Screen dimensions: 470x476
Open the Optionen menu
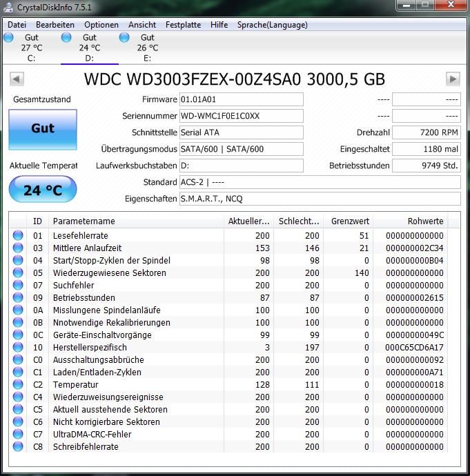(101, 25)
